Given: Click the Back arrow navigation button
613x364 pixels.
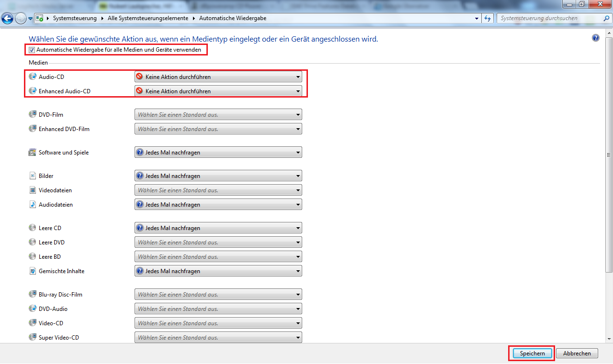Looking at the screenshot, I should point(8,18).
